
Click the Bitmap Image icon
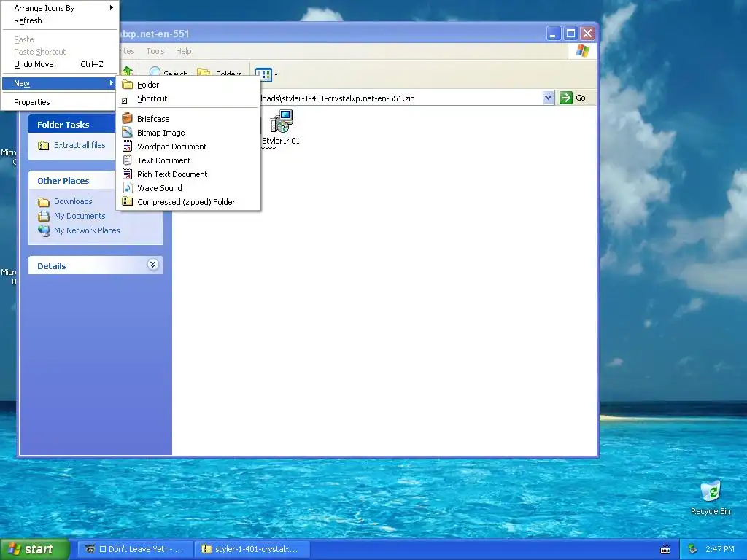[x=127, y=132]
